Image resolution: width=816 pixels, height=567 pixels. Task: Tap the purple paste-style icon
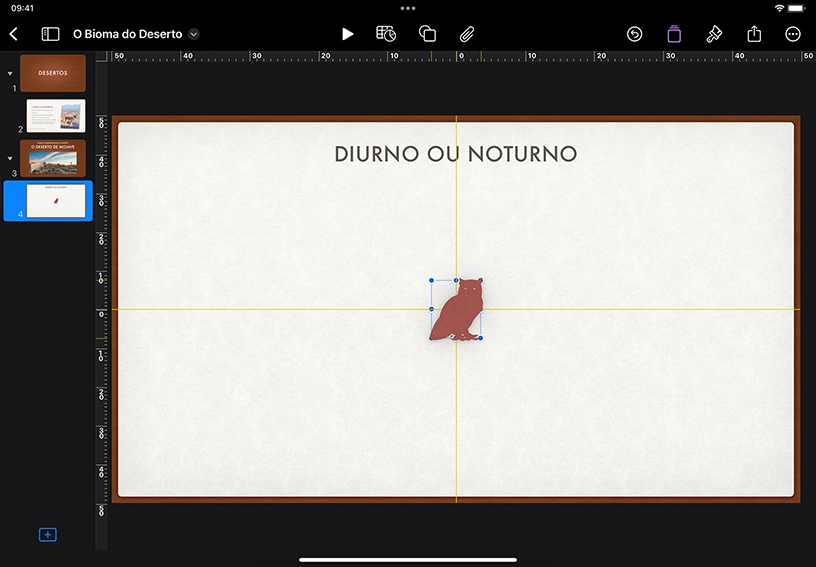pos(674,34)
